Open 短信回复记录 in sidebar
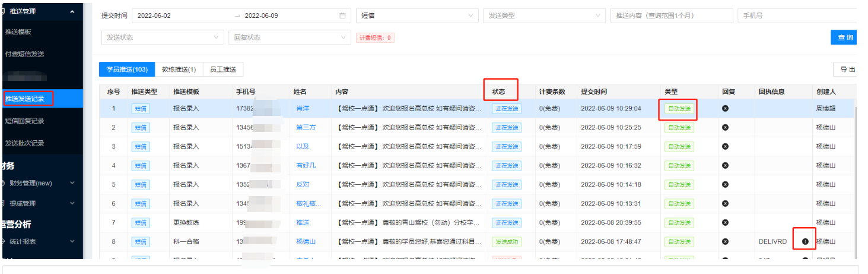Image resolution: width=868 pixels, height=274 pixels. [x=24, y=121]
